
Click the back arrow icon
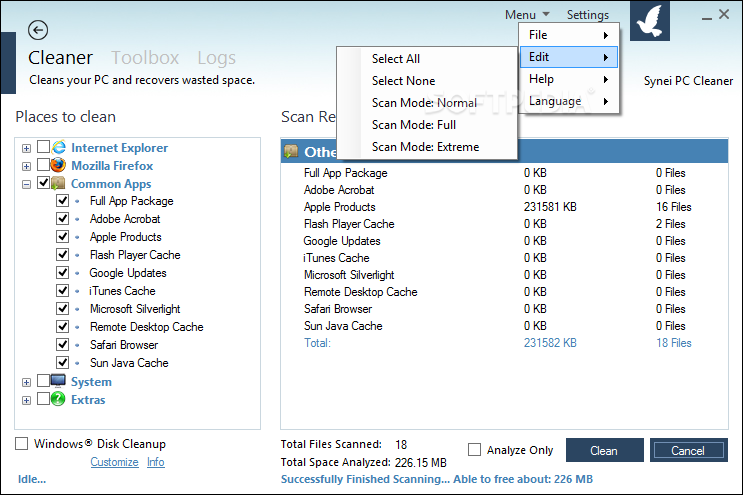tap(38, 30)
